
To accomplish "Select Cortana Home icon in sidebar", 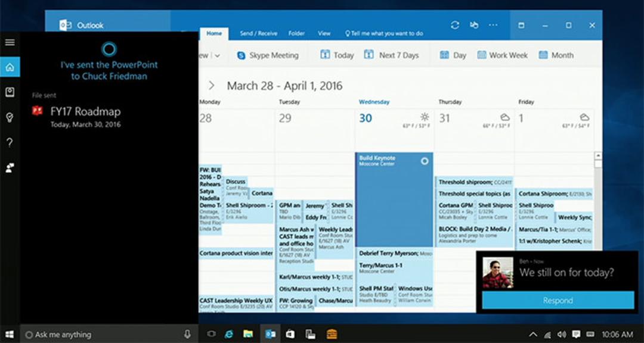I will click(x=10, y=67).
